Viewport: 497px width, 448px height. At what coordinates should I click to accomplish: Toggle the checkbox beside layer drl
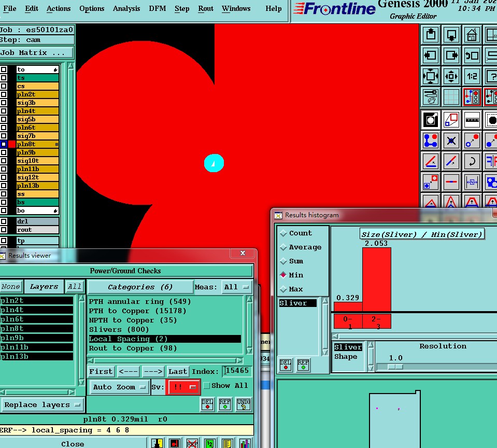click(4, 221)
